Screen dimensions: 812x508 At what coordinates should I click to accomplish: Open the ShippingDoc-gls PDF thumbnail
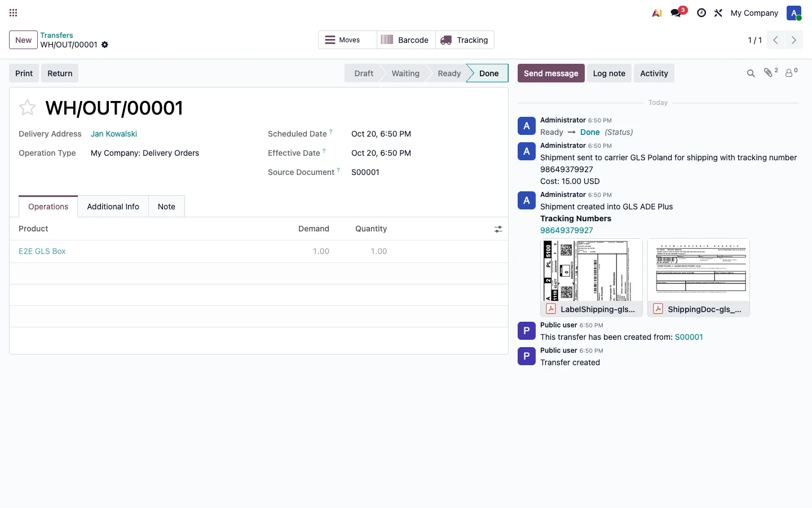click(699, 278)
